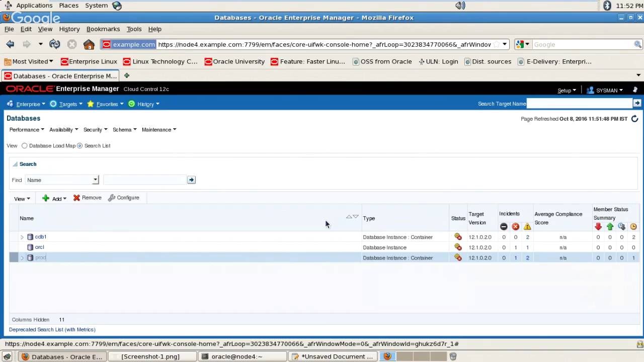
Task: Open Firefox Tools menu
Action: point(134,29)
